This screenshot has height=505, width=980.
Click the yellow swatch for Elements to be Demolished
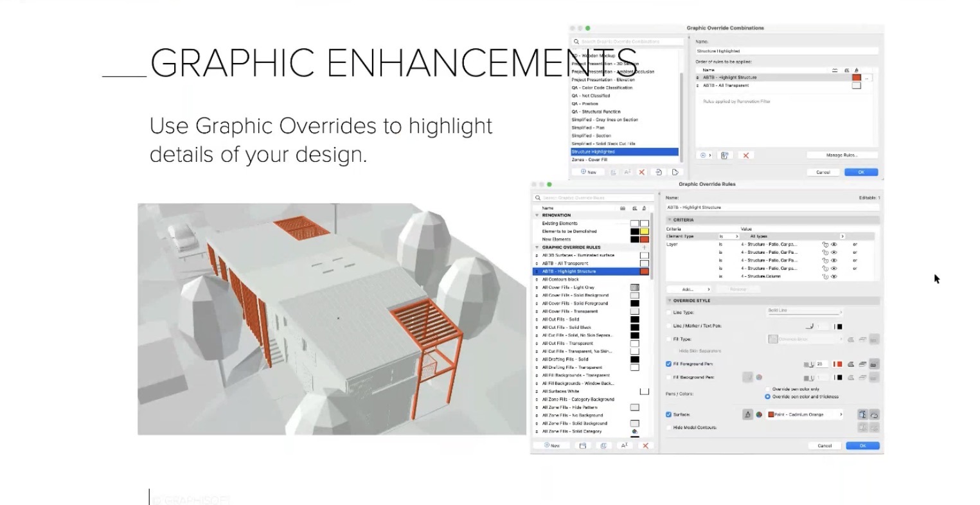644,231
